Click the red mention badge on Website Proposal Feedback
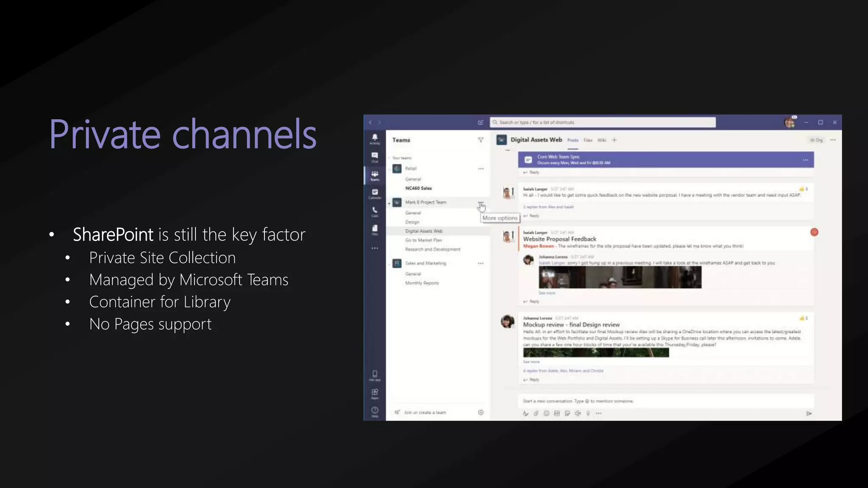 (x=814, y=232)
